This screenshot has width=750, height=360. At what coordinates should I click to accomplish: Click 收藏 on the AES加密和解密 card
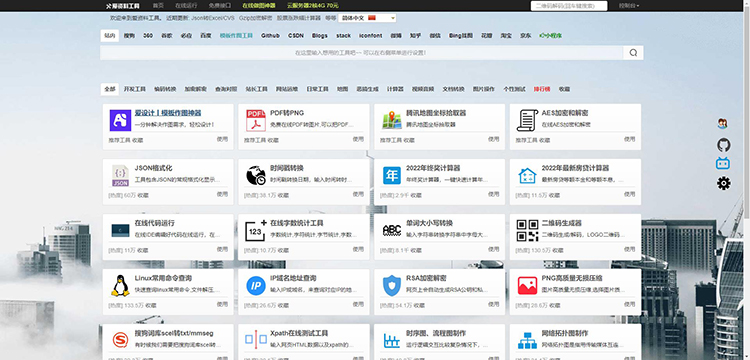[545, 141]
